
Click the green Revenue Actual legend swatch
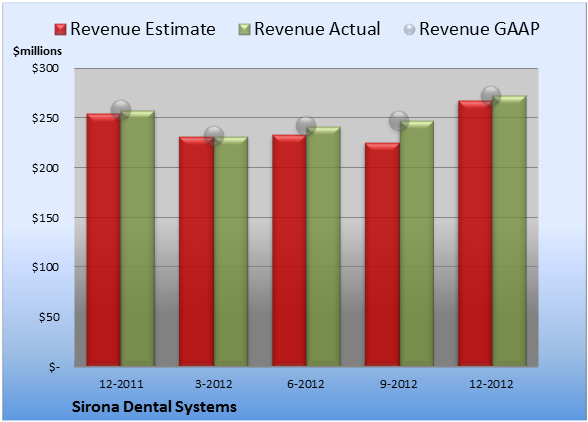point(244,30)
